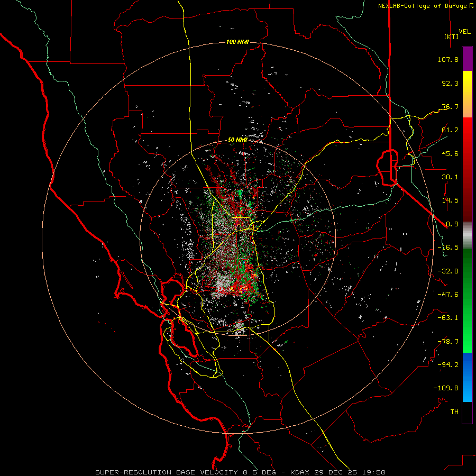Click the 45.6 velocity scale value
The image size is (476, 476).
(x=450, y=153)
